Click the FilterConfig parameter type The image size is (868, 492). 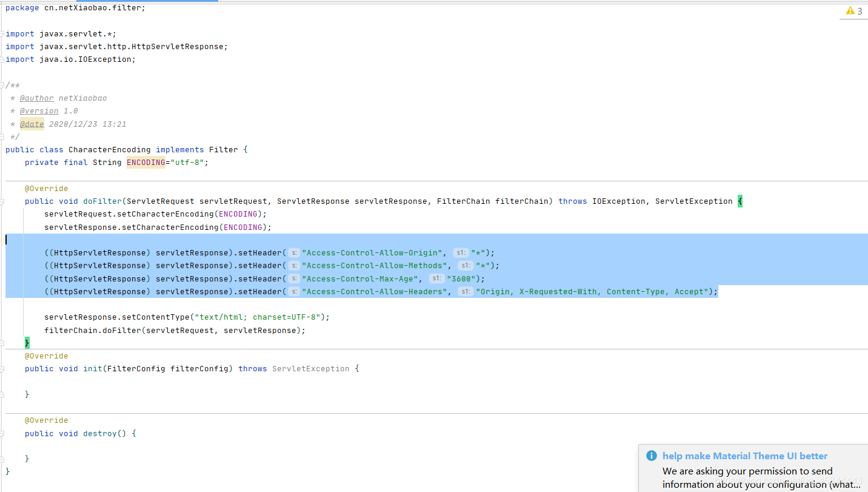point(136,368)
